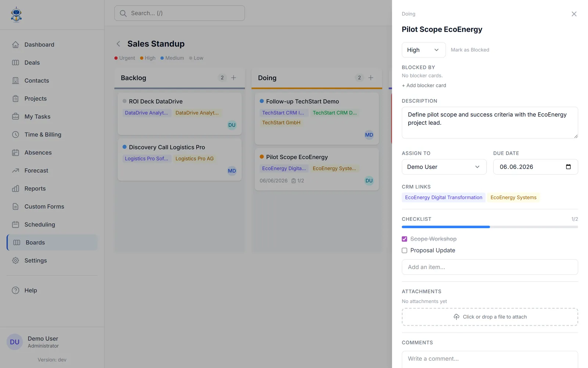Toggle Mark as Blocked
This screenshot has width=588, height=368.
coord(470,50)
